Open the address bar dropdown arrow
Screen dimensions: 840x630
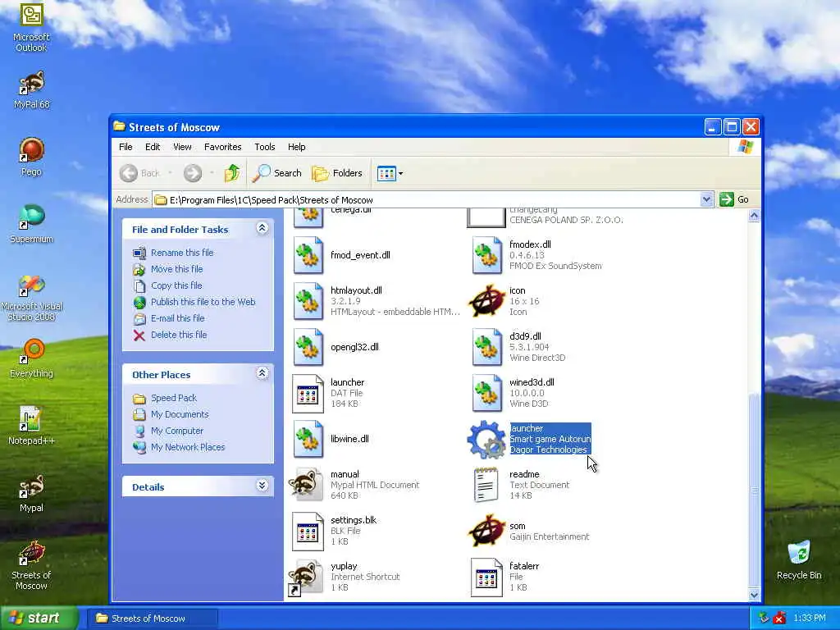pos(706,199)
